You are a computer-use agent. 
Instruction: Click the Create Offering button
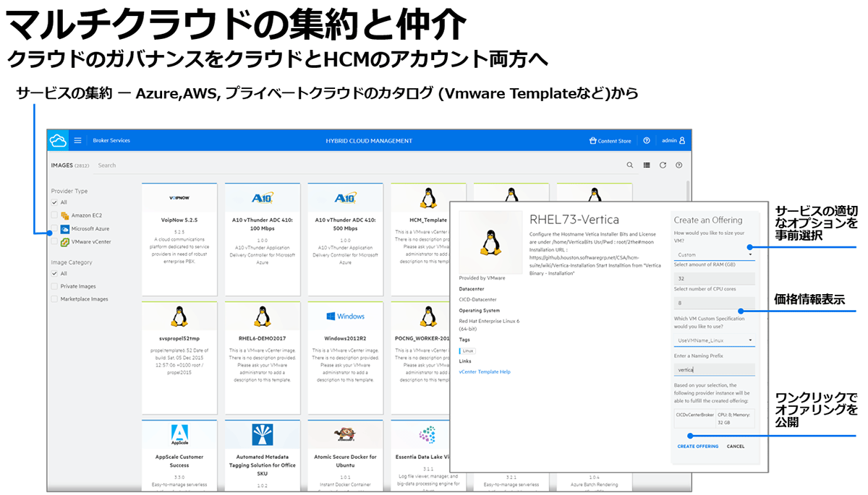(x=697, y=447)
